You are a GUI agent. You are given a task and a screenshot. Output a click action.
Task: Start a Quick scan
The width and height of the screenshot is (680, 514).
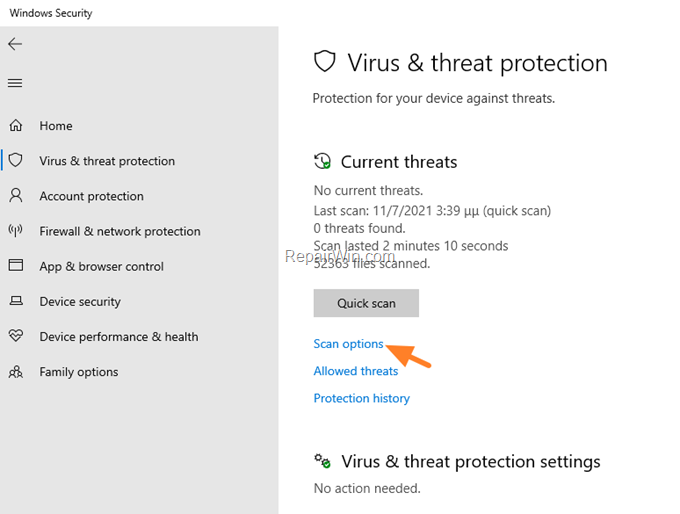pos(366,303)
